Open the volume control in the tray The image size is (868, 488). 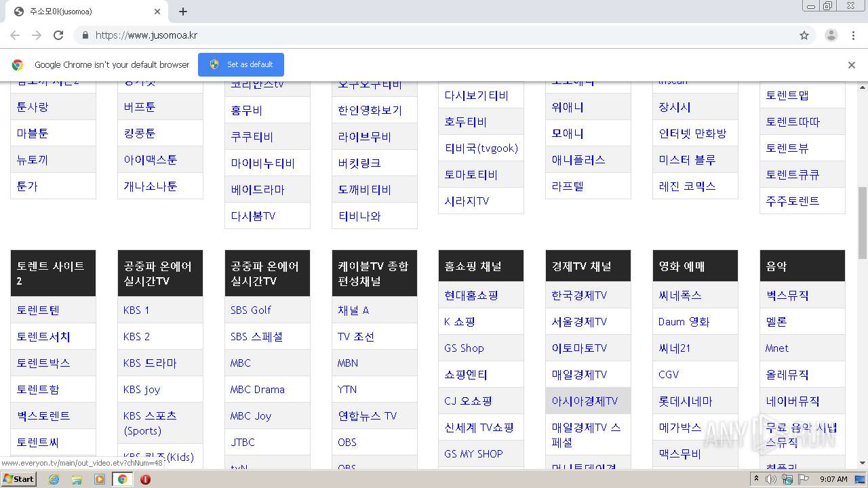pos(771,479)
